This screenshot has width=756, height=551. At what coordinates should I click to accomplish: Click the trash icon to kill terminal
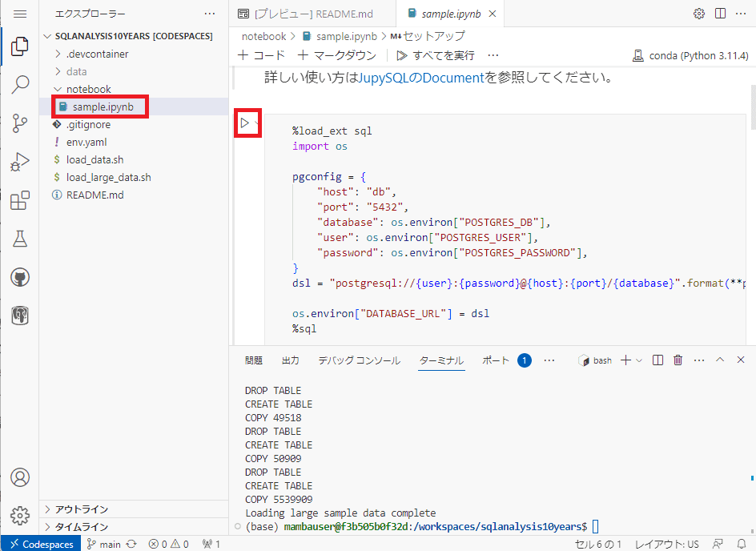[x=678, y=360]
